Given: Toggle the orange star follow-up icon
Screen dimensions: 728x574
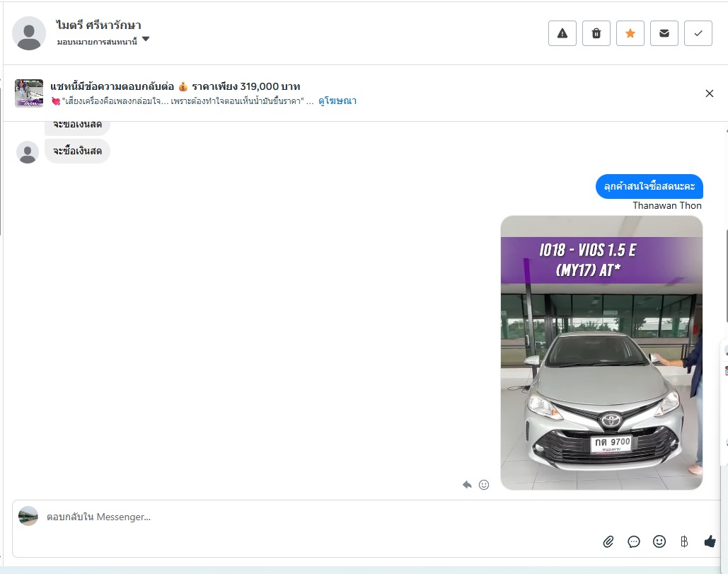Looking at the screenshot, I should tap(630, 33).
